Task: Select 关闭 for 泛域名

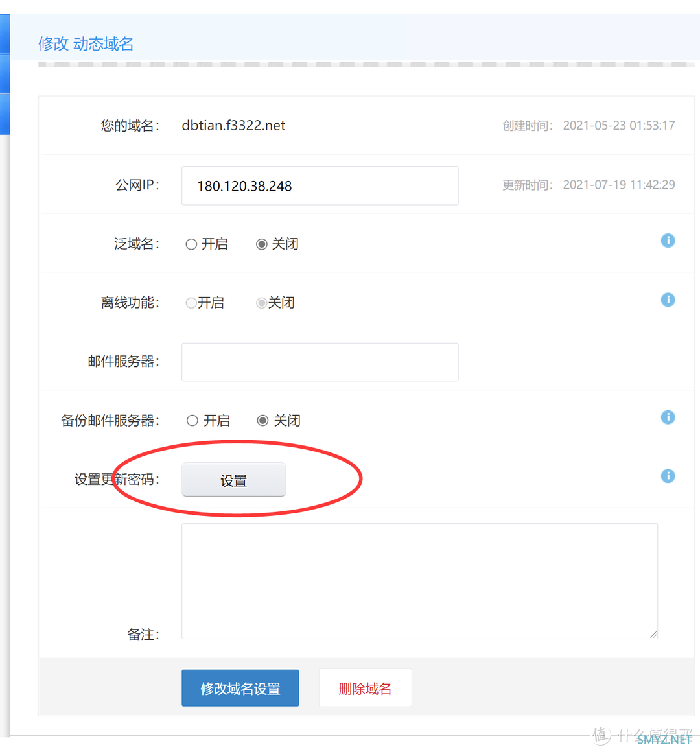Action: (262, 244)
